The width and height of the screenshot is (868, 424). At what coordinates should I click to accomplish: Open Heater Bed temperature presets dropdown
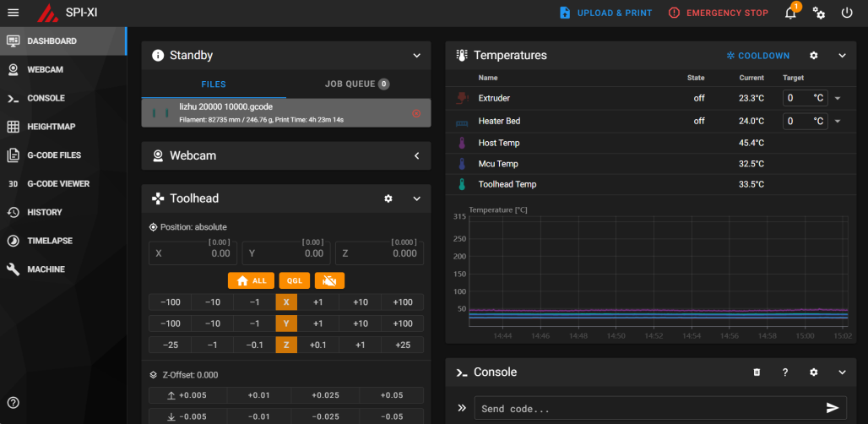coord(838,121)
